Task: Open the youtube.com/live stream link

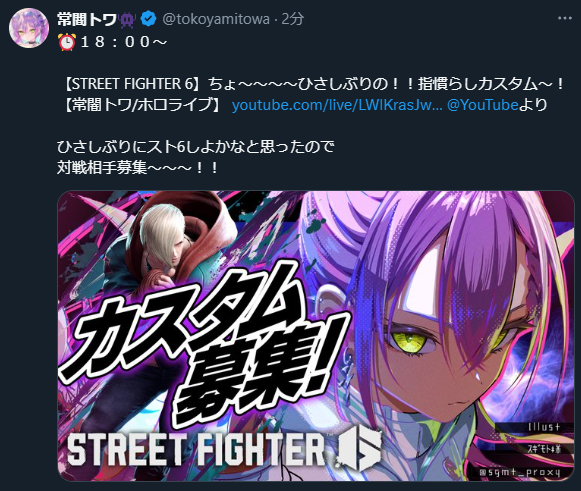Action: (x=337, y=105)
